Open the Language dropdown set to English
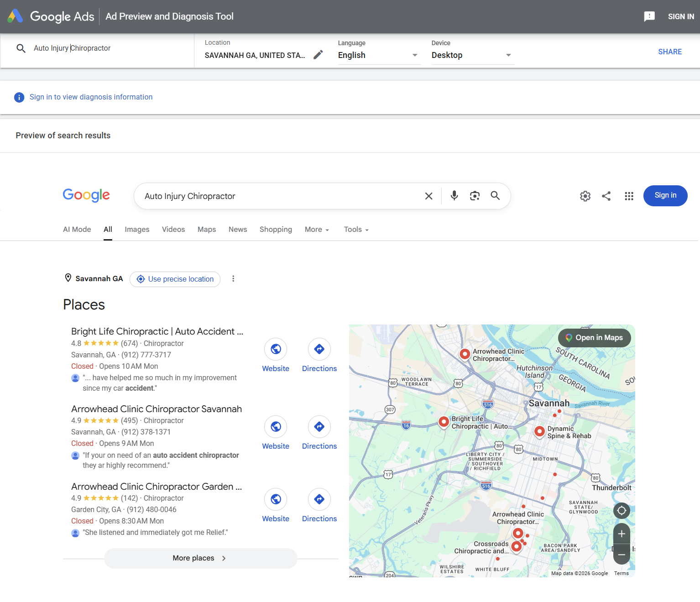 pyautogui.click(x=379, y=55)
